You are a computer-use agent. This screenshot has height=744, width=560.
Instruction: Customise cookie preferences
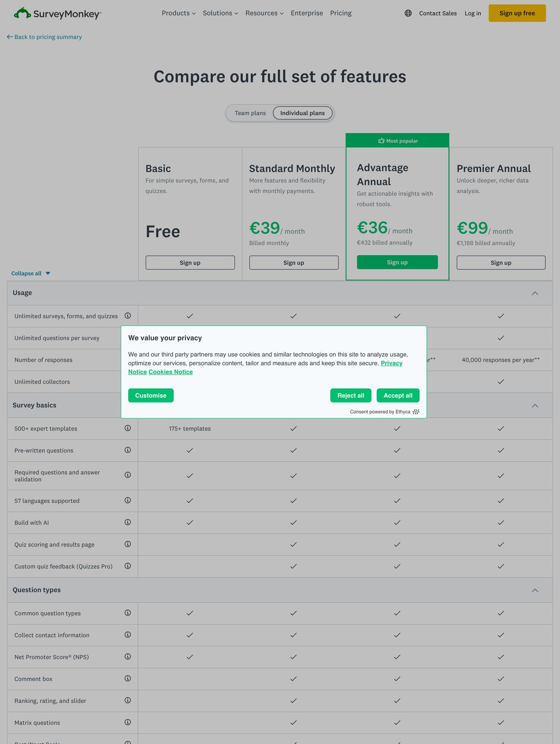tap(151, 395)
